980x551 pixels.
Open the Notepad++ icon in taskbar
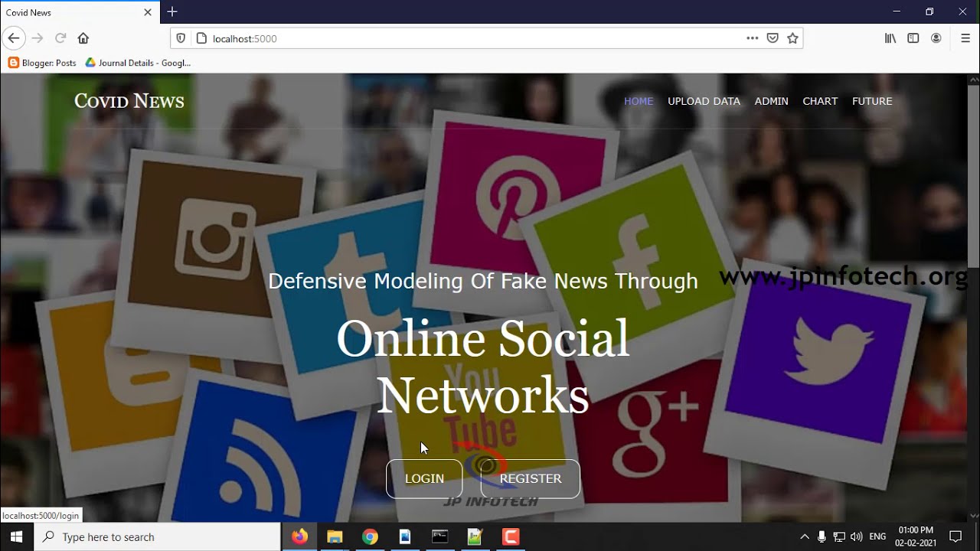(x=475, y=536)
